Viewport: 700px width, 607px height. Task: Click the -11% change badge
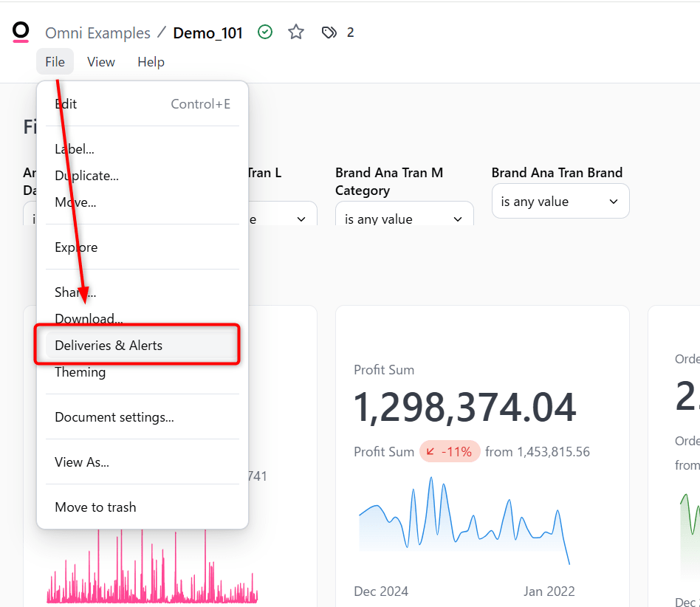pos(450,452)
